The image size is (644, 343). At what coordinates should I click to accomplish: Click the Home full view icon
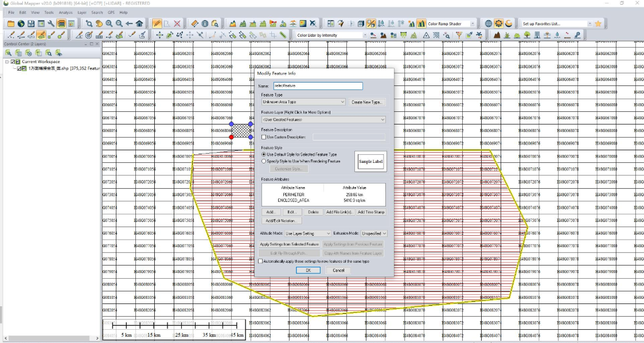tap(139, 24)
